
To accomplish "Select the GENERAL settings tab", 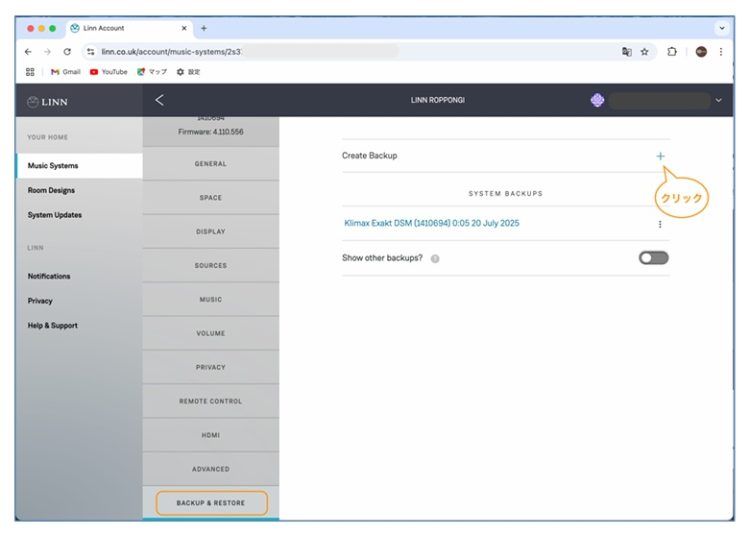I will [210, 164].
